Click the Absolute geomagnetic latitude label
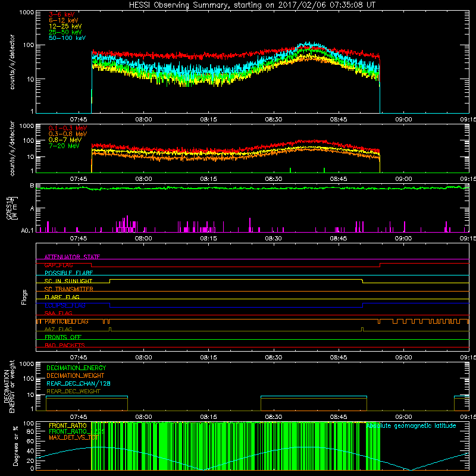476x476 pixels. click(x=411, y=426)
